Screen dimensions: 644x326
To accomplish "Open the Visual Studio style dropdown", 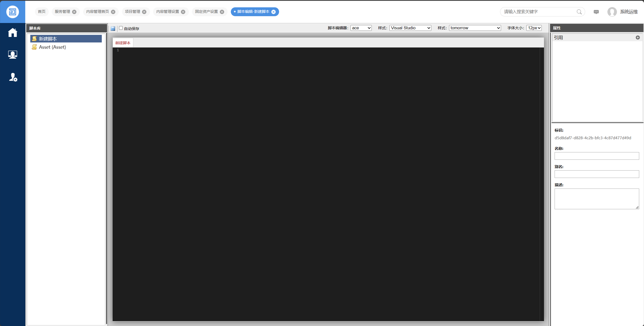I will click(410, 28).
